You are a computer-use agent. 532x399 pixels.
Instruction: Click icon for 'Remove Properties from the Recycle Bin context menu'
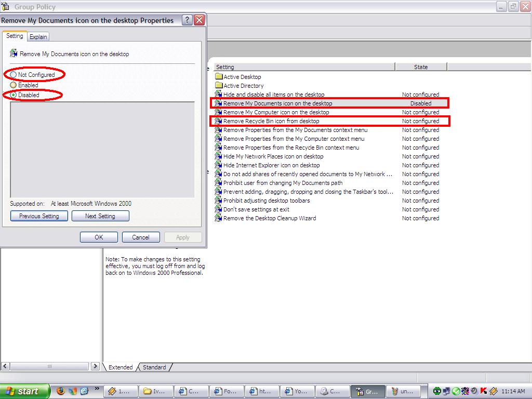[219, 147]
